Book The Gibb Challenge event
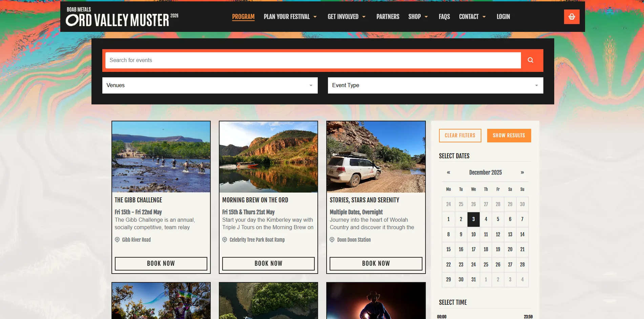This screenshot has width=644, height=319. (161, 263)
